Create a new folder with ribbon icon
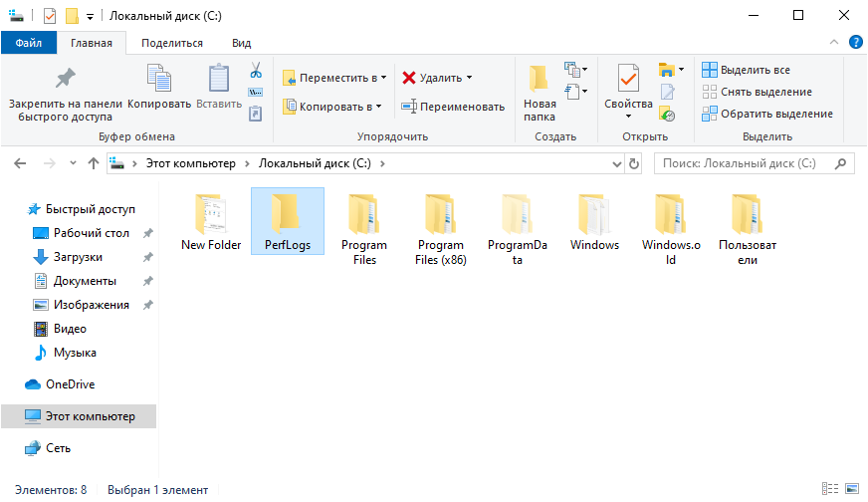The width and height of the screenshot is (868, 502). point(540,92)
